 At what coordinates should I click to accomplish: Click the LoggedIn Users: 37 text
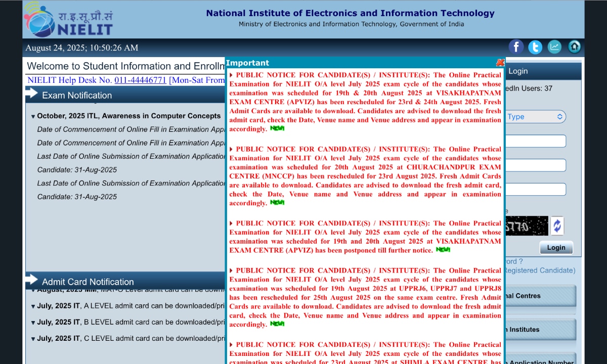529,88
